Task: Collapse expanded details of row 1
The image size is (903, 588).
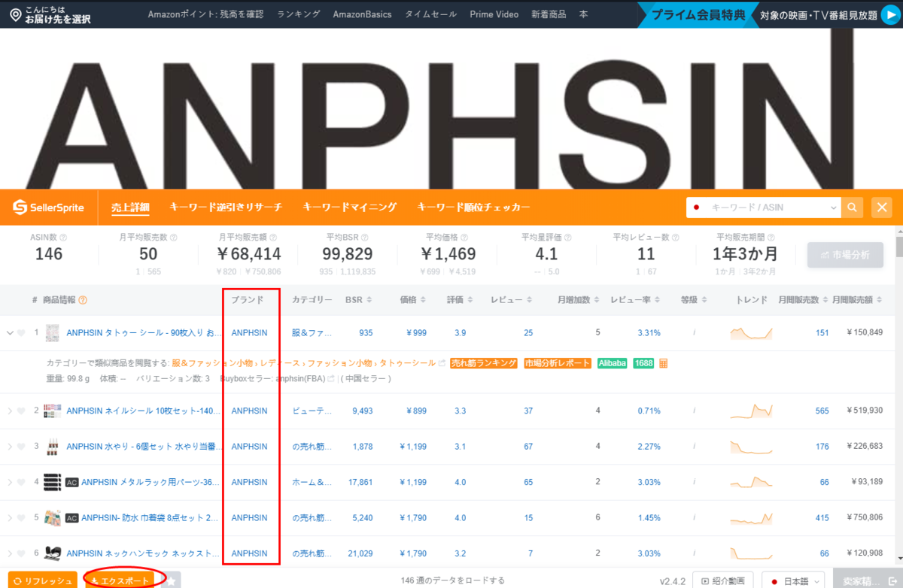Action: pos(10,332)
